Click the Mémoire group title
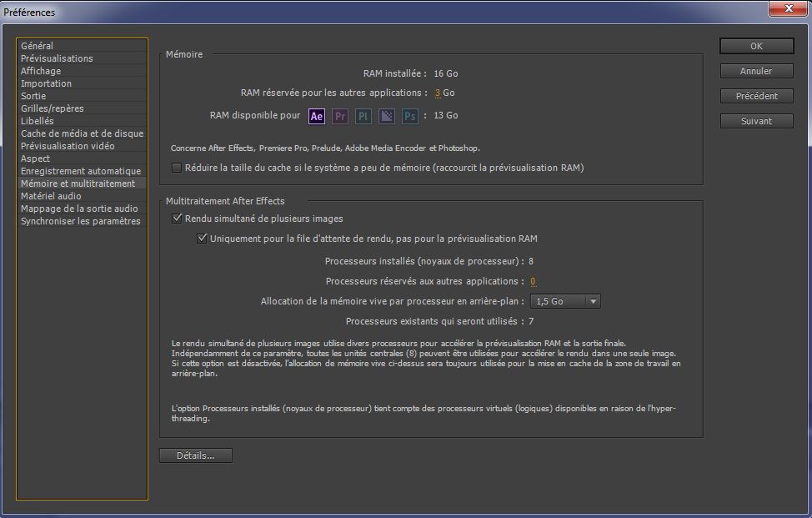The height and width of the screenshot is (518, 812). point(184,54)
